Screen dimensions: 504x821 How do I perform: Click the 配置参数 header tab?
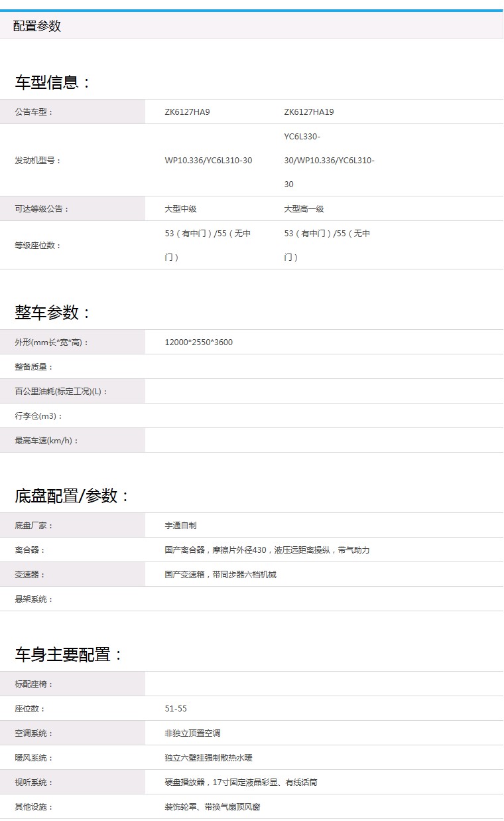pos(37,26)
